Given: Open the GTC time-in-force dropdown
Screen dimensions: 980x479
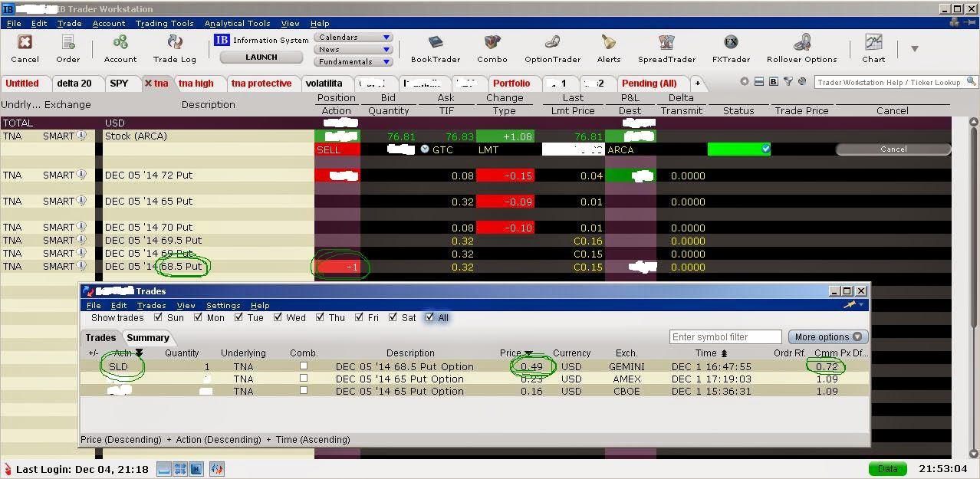Looking at the screenshot, I should click(425, 149).
